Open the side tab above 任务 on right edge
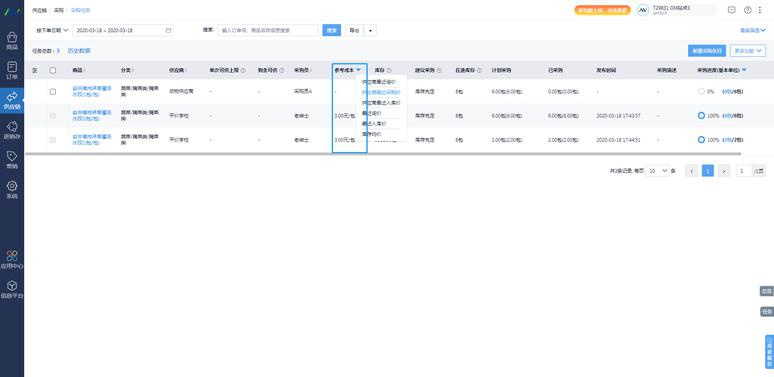The image size is (774, 377). click(767, 291)
